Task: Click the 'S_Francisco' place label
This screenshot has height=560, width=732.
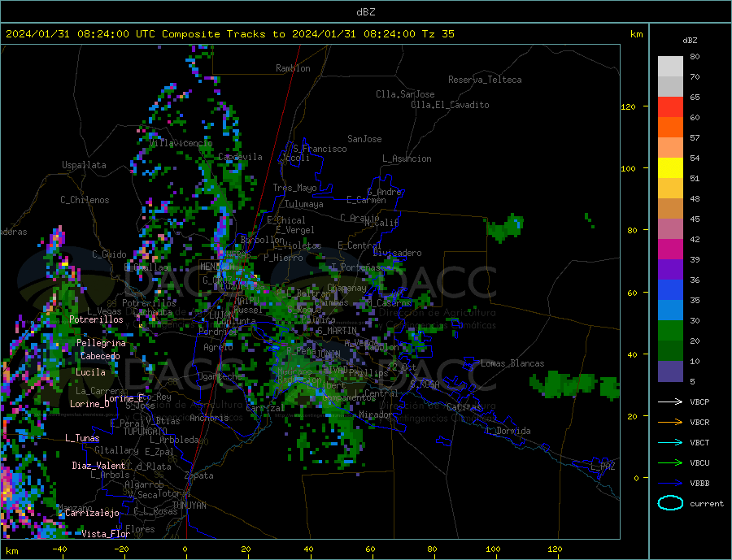Action: point(320,149)
